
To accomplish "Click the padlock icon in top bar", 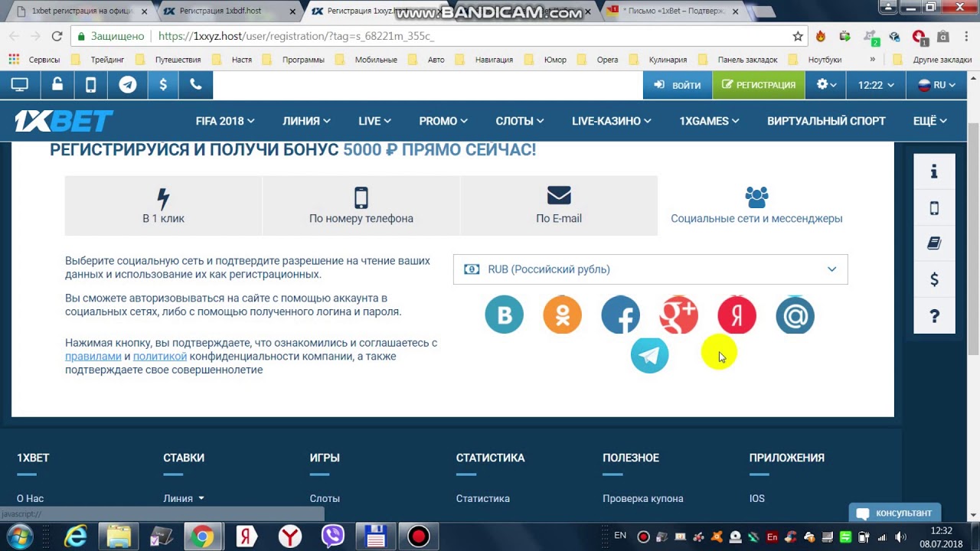I will pos(57,85).
